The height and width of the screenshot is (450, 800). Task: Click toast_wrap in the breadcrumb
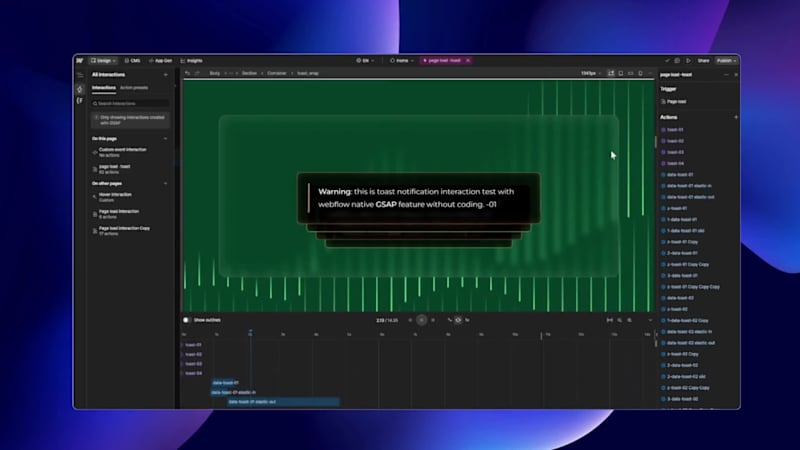coord(308,73)
